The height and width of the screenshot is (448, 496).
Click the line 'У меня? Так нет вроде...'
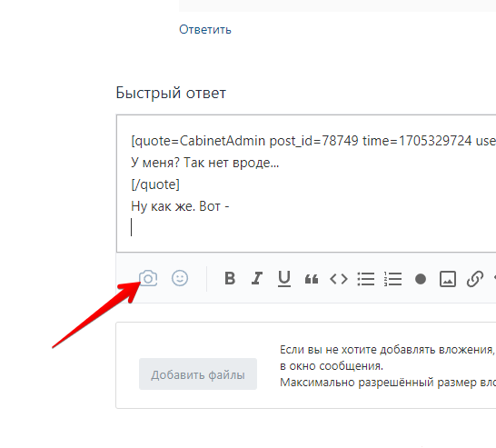(x=205, y=163)
